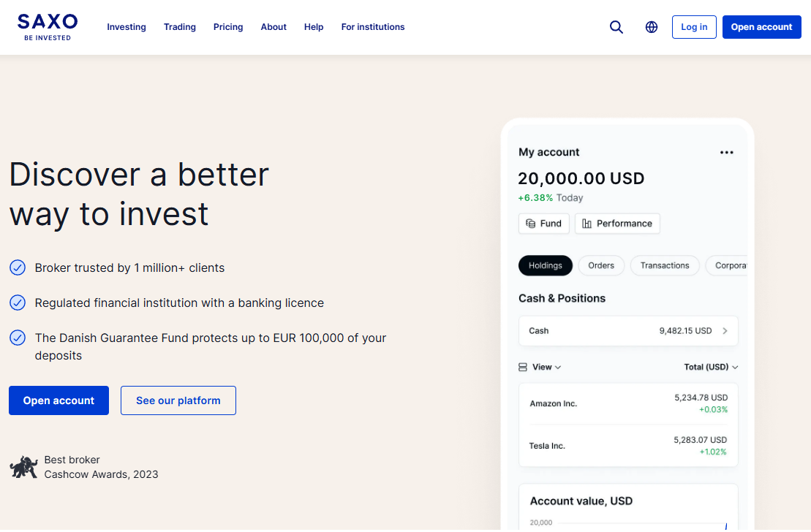Switch to the Orders tab
Viewport: 811px width, 532px height.
tap(601, 265)
